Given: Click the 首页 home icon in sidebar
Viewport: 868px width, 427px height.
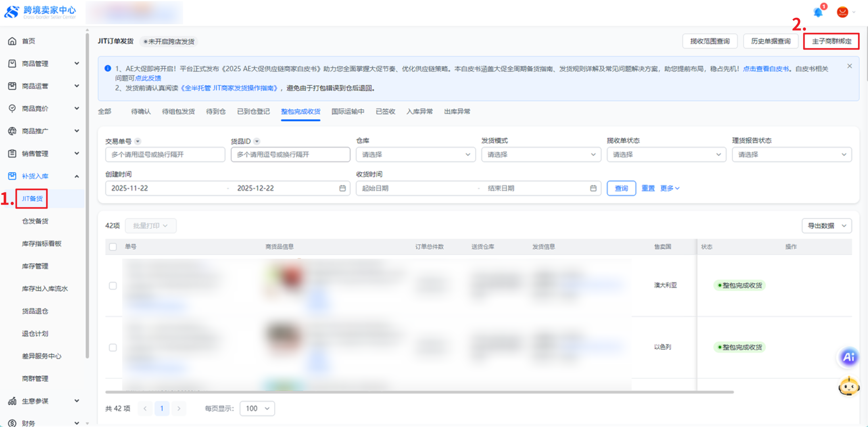Looking at the screenshot, I should click(x=12, y=41).
